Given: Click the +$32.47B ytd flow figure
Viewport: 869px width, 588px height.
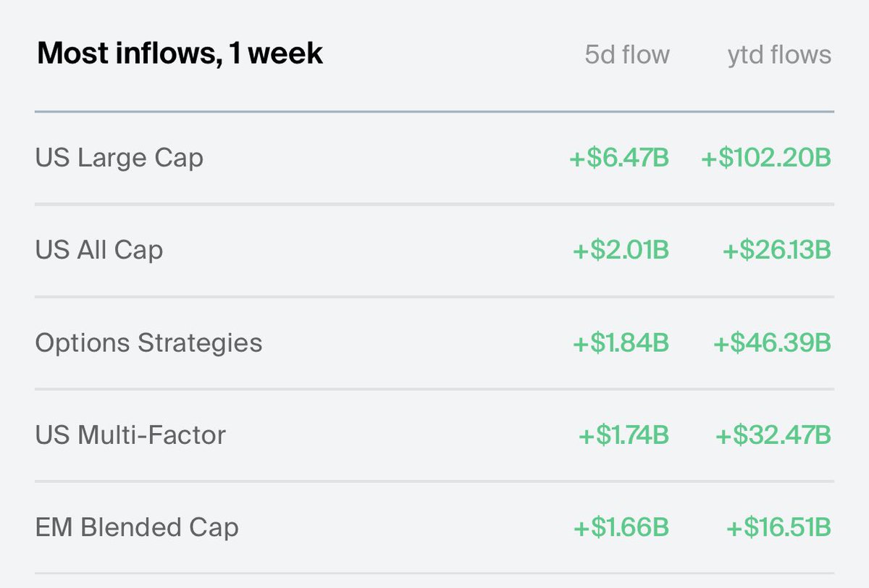Looking at the screenshot, I should (773, 435).
